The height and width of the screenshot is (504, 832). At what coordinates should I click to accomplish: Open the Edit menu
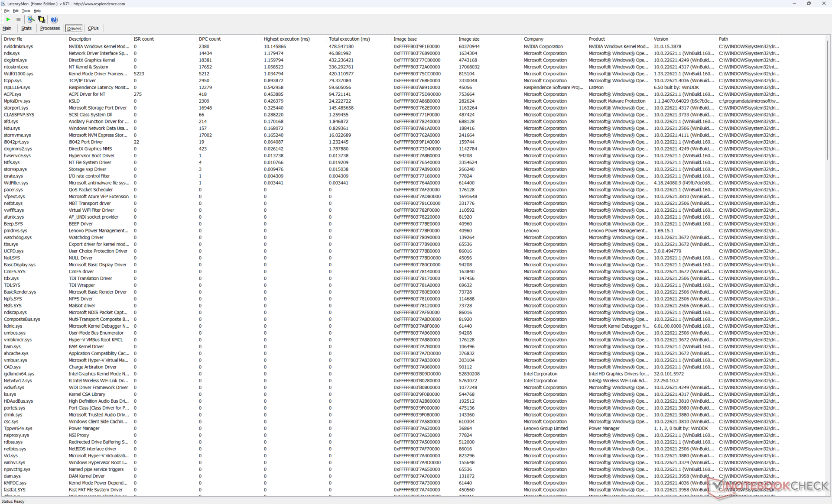click(x=16, y=11)
